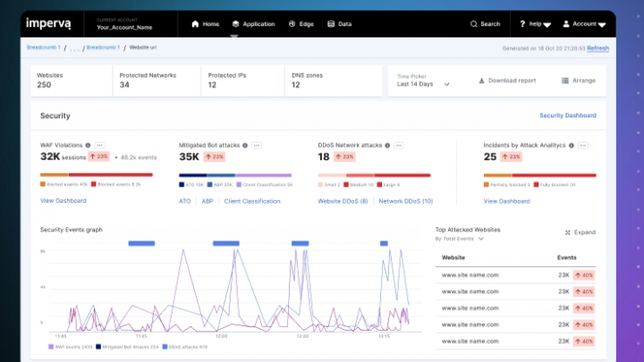Open WAF Violations more options ellipsis
The height and width of the screenshot is (362, 644).
(x=99, y=146)
